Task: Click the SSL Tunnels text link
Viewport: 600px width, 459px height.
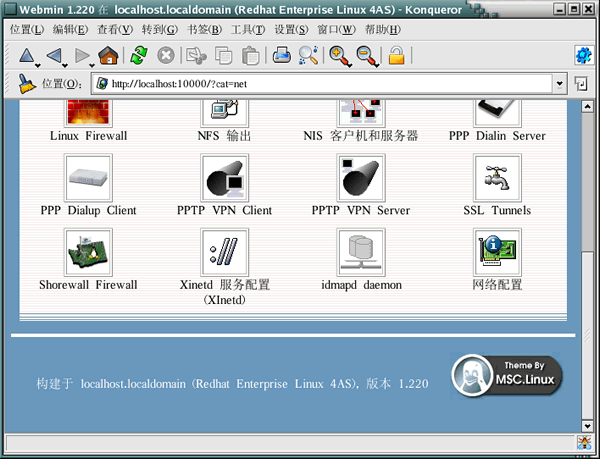Action: [x=497, y=210]
